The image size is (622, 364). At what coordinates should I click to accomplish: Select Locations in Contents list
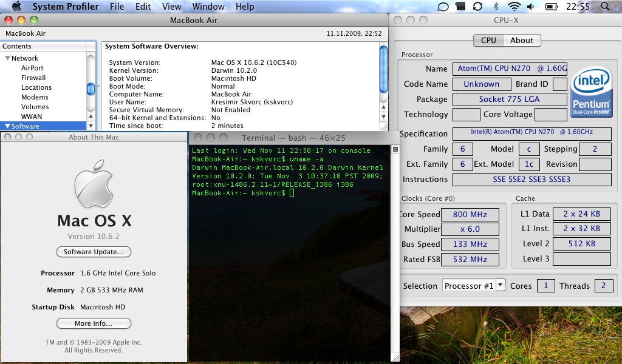pyautogui.click(x=36, y=87)
